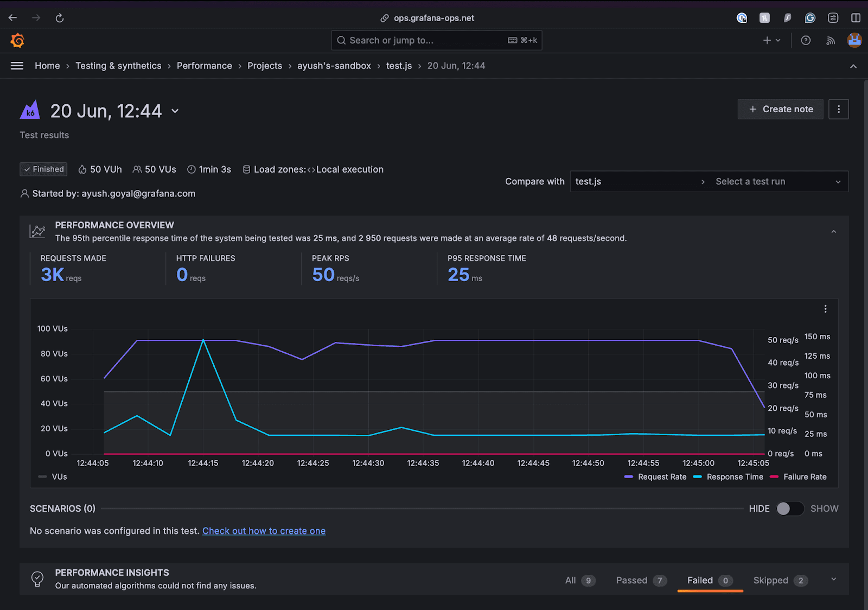Click the help question-mark icon
Viewport: 868px width, 610px height.
pyautogui.click(x=806, y=40)
